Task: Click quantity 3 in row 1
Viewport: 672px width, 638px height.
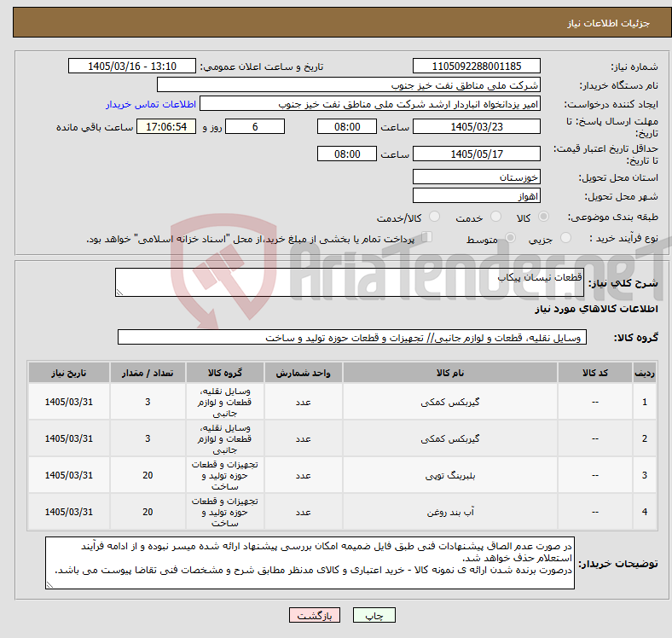Action: pyautogui.click(x=148, y=402)
